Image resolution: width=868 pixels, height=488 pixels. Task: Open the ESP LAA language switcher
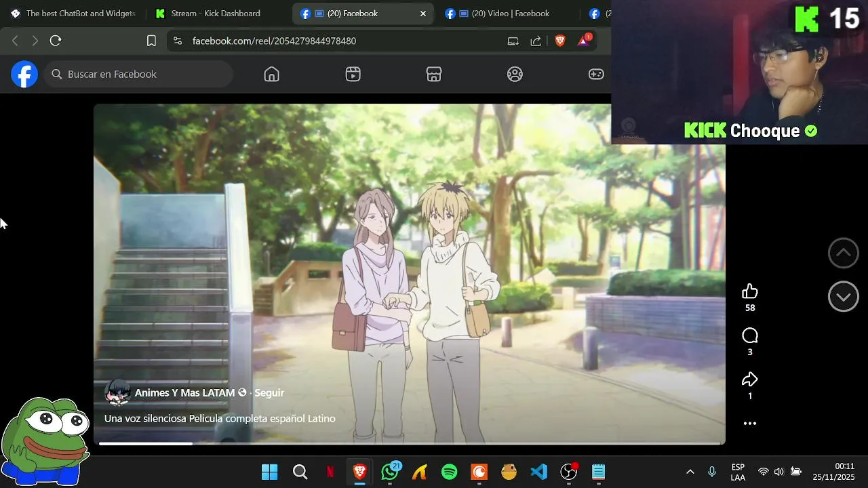[738, 472]
